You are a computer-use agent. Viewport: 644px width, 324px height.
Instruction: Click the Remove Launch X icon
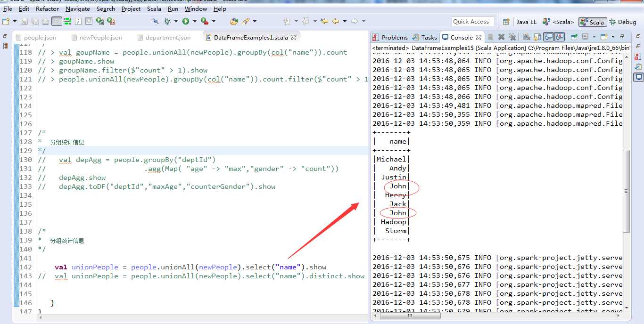[501, 37]
